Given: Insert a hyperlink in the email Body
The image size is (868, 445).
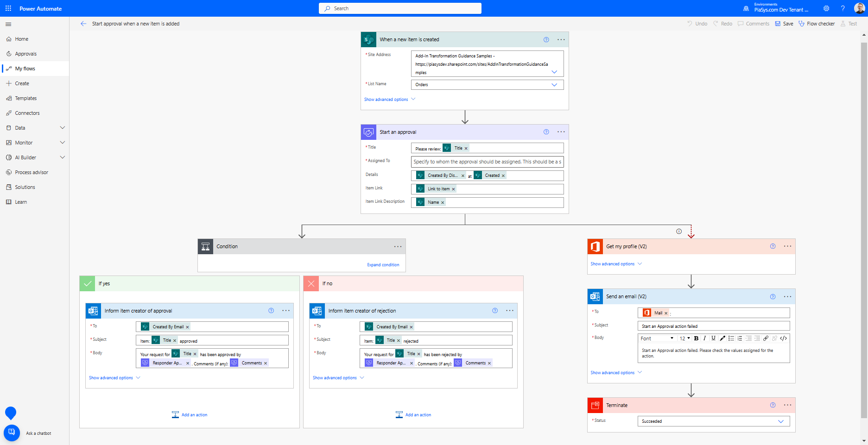Looking at the screenshot, I should coord(766,338).
